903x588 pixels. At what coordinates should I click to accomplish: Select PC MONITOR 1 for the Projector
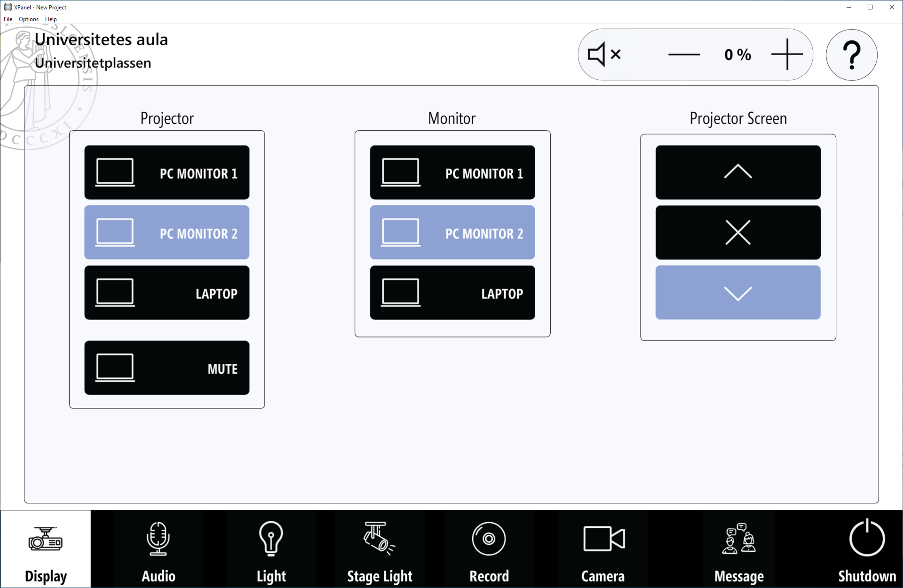tap(167, 172)
